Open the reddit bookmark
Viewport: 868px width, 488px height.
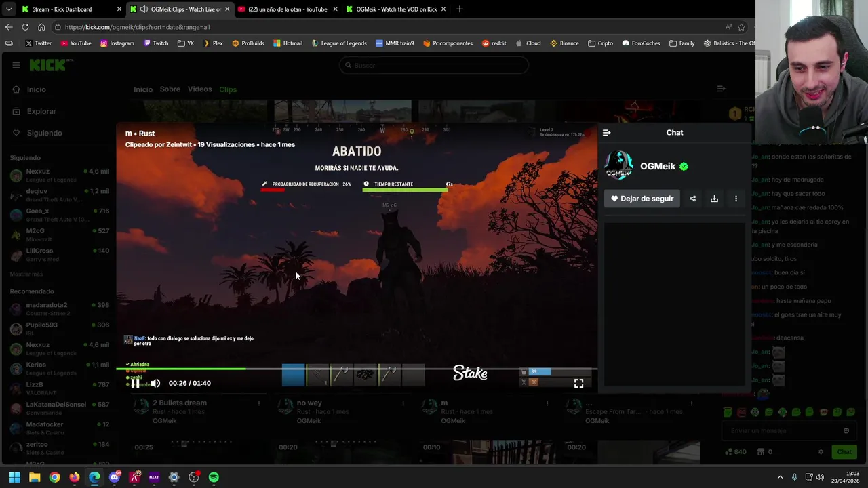[x=494, y=43]
